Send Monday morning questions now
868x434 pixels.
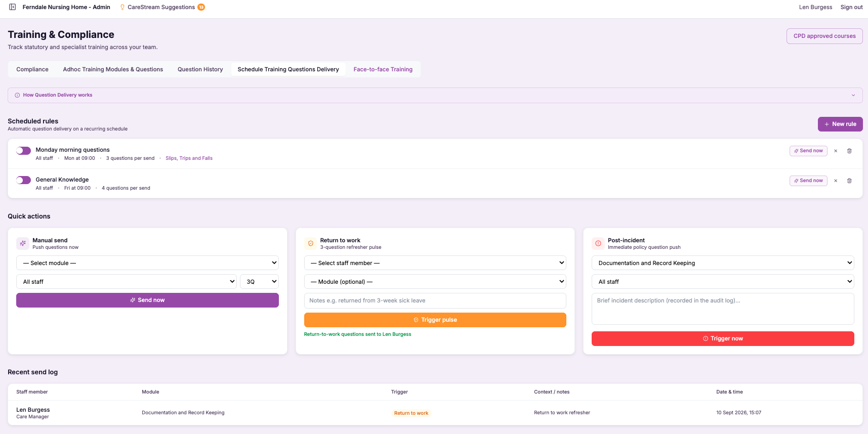808,151
